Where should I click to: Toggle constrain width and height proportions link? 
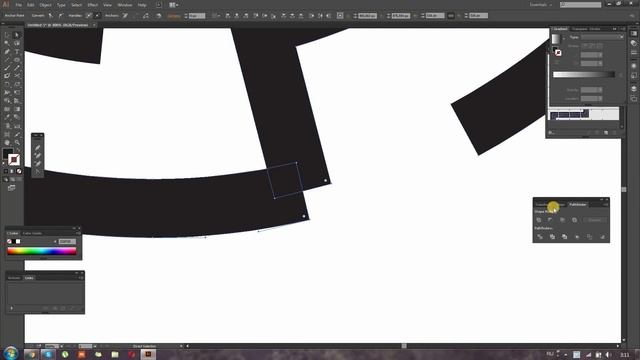pos(451,16)
